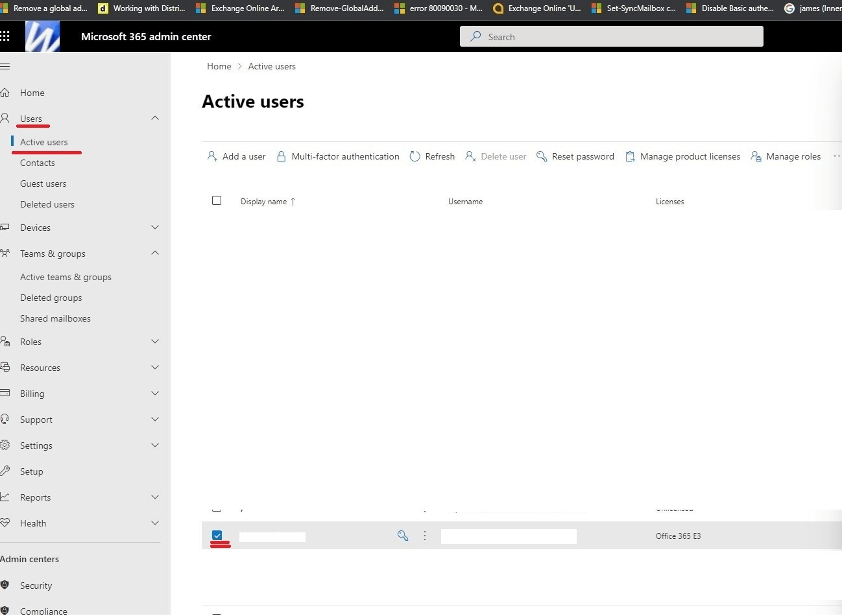Click the Reports chart icon
This screenshot has width=842, height=616.
point(5,497)
